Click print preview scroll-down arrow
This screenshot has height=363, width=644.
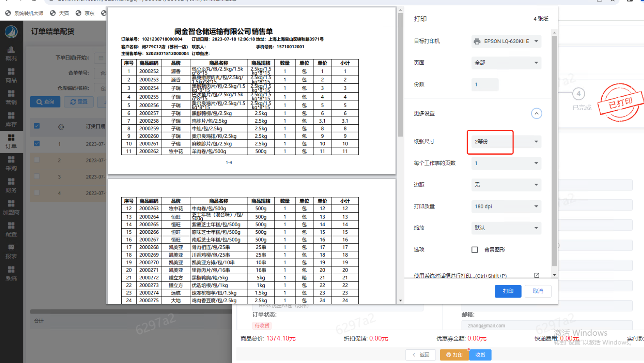pyautogui.click(x=400, y=301)
